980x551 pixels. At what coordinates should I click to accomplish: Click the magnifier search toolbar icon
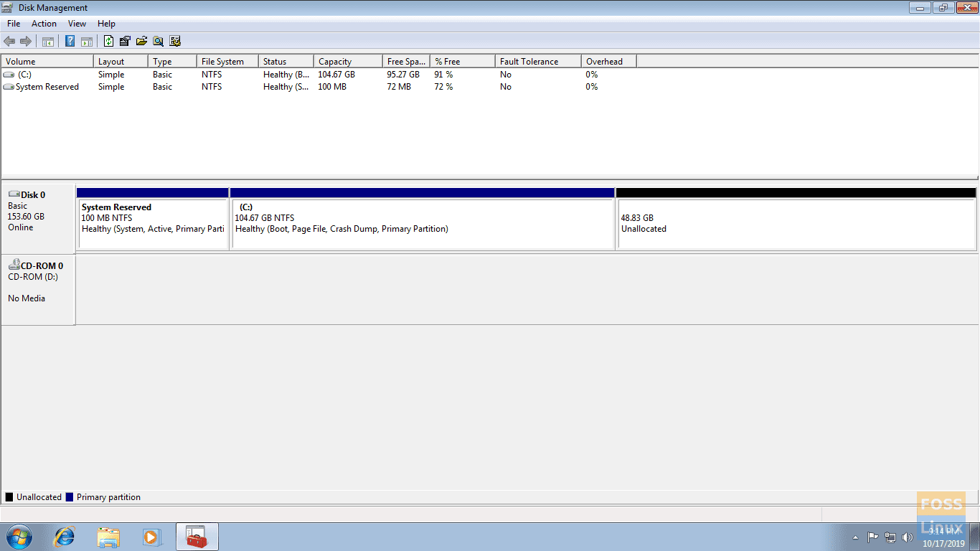point(158,41)
